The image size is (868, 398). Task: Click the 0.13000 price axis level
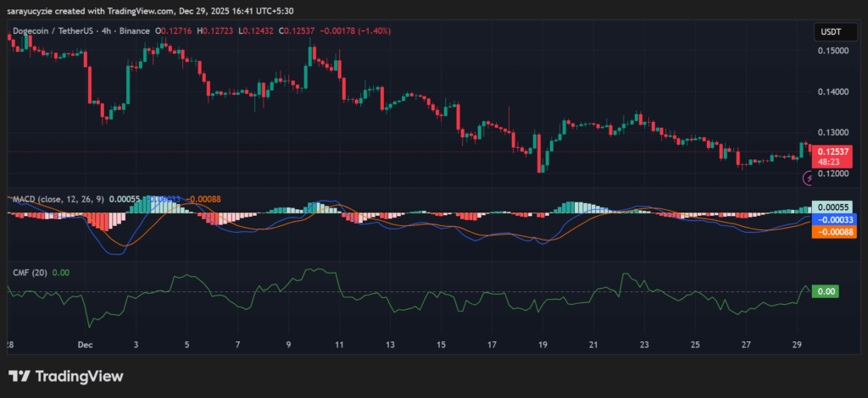coord(832,133)
